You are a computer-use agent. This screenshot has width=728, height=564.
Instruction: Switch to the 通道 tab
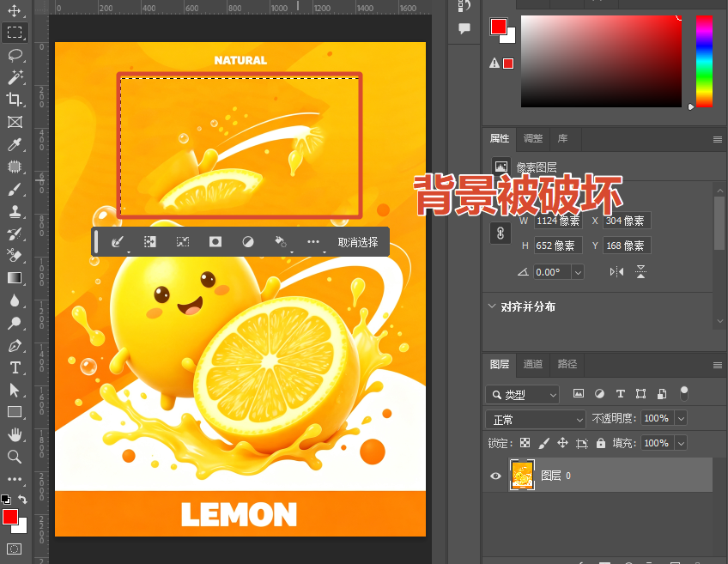[x=533, y=364]
